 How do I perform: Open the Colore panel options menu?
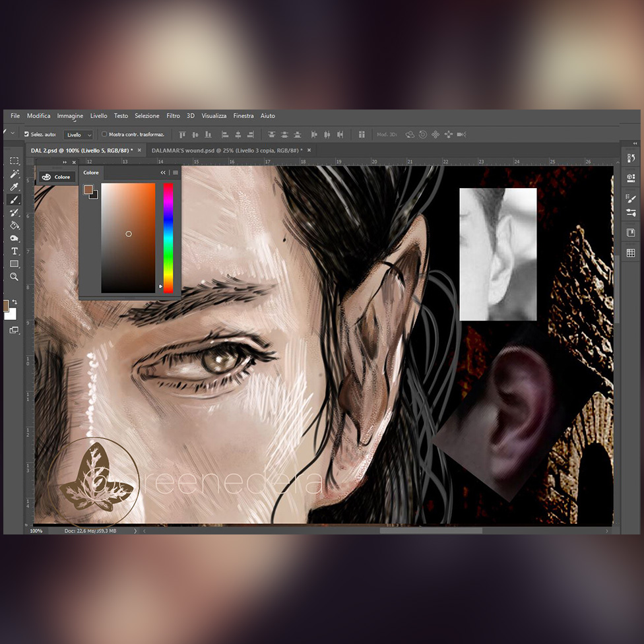tap(175, 173)
